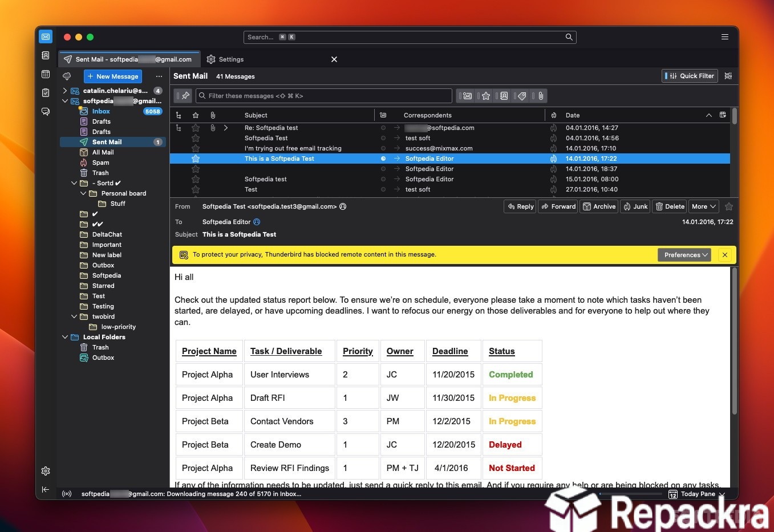This screenshot has width=774, height=532.
Task: Collapse Local Folders
Action: 65,337
